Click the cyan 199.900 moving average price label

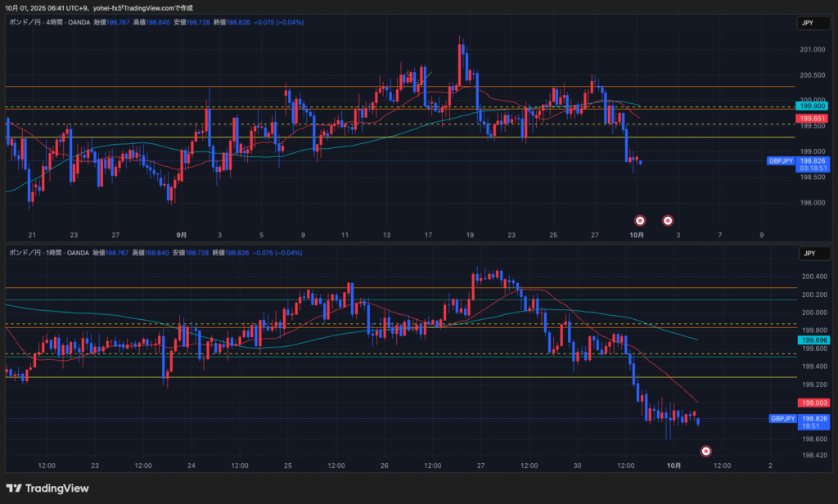tap(813, 106)
